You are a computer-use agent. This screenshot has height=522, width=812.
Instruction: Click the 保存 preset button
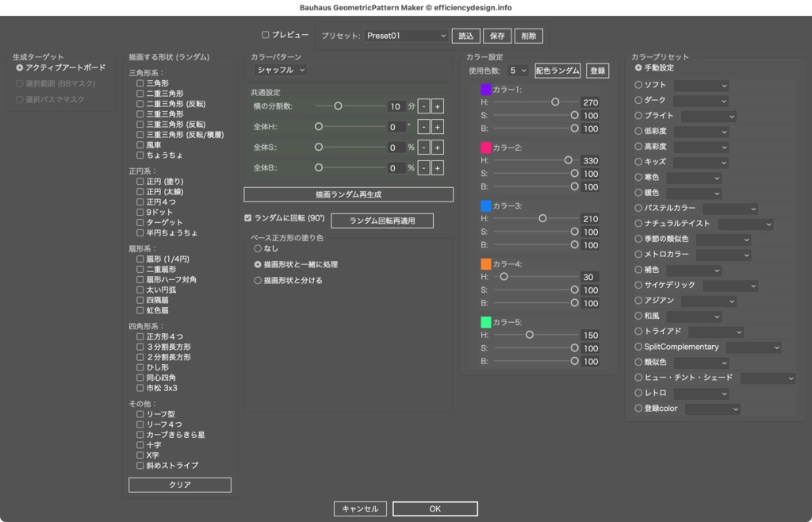tap(497, 36)
